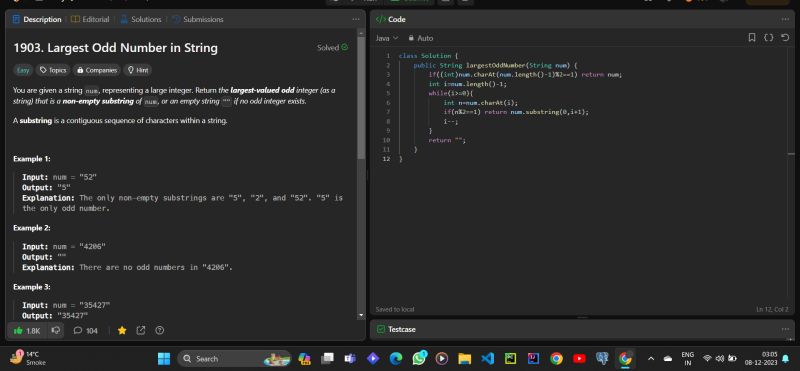Add problem to favorites star
Viewport: 800px width, 371px height.
(x=122, y=331)
